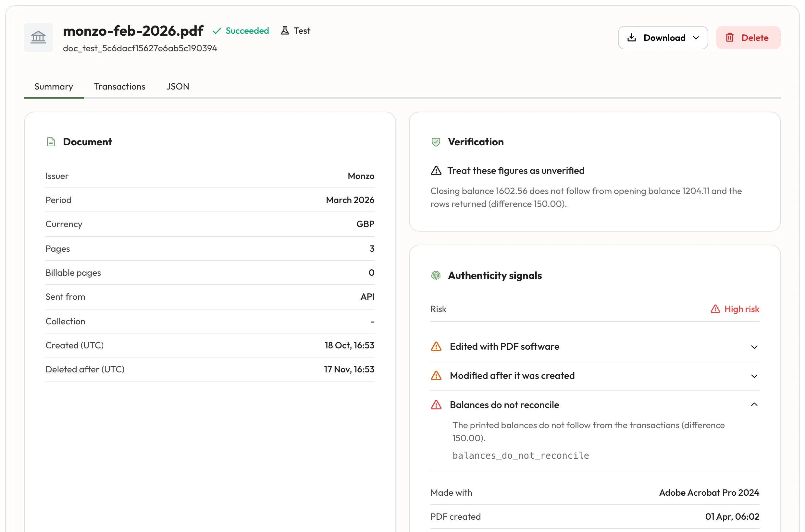Screen dimensions: 805x532
Task: Click the red trash can icon
Action: 729,37
